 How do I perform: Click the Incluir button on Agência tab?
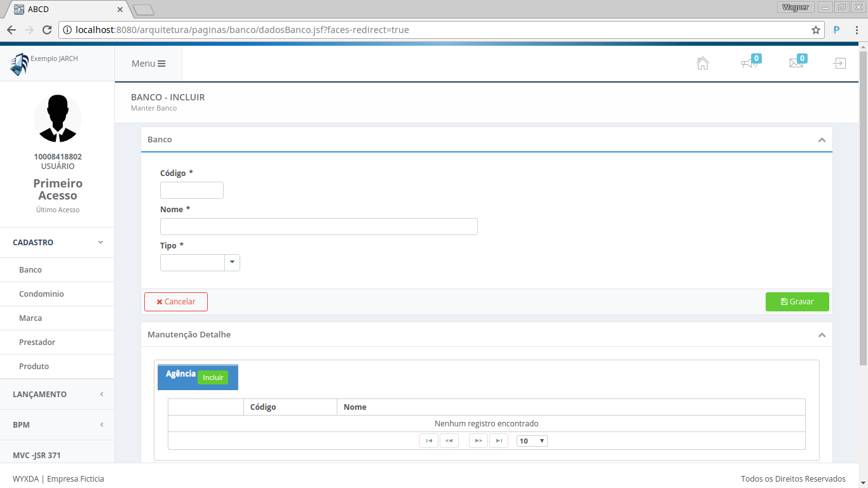point(213,377)
